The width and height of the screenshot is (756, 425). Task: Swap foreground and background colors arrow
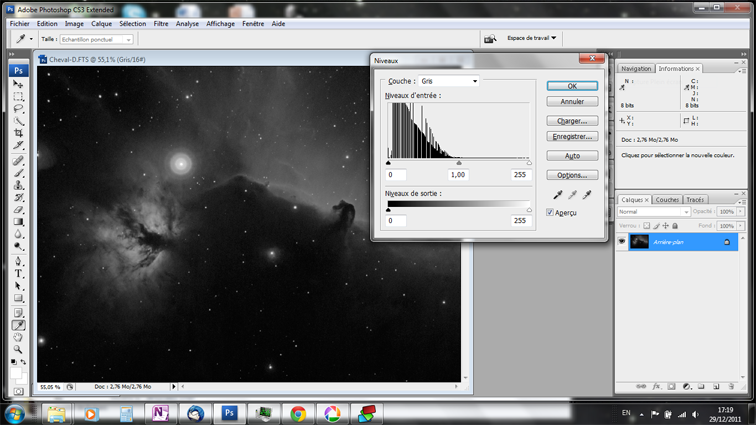click(x=23, y=361)
